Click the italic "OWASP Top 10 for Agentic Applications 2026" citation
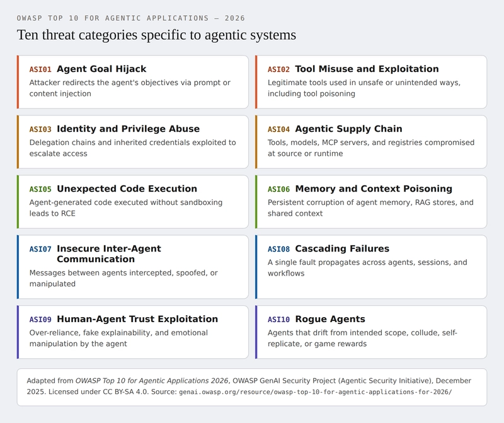504x423 pixels. 152,381
